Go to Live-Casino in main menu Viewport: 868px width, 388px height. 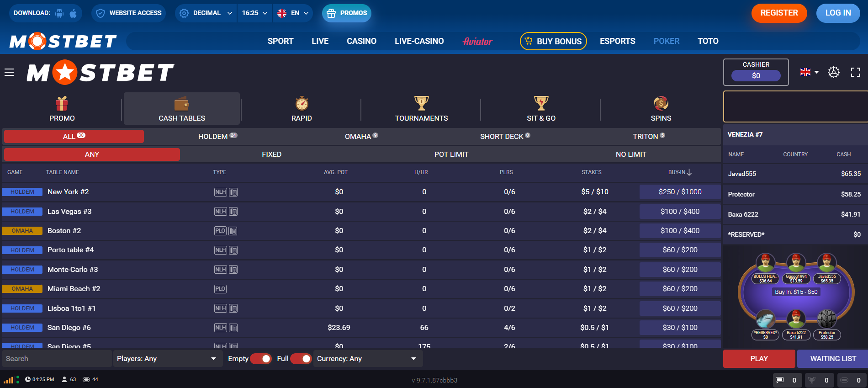point(419,41)
